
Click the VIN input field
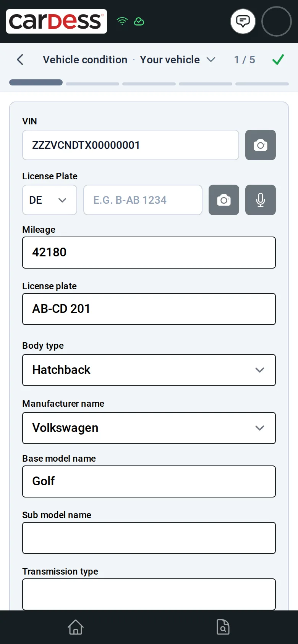click(x=131, y=145)
